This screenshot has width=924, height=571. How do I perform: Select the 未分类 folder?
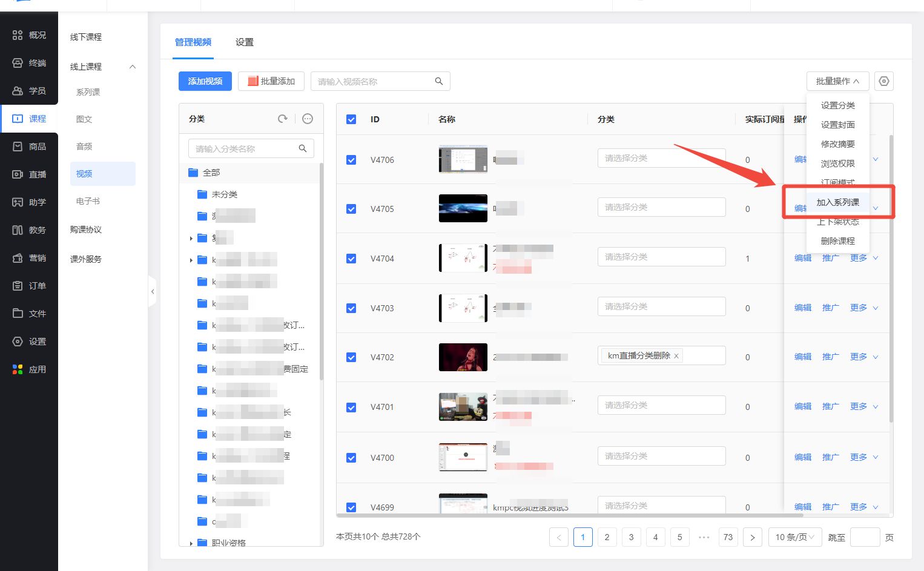coord(224,194)
